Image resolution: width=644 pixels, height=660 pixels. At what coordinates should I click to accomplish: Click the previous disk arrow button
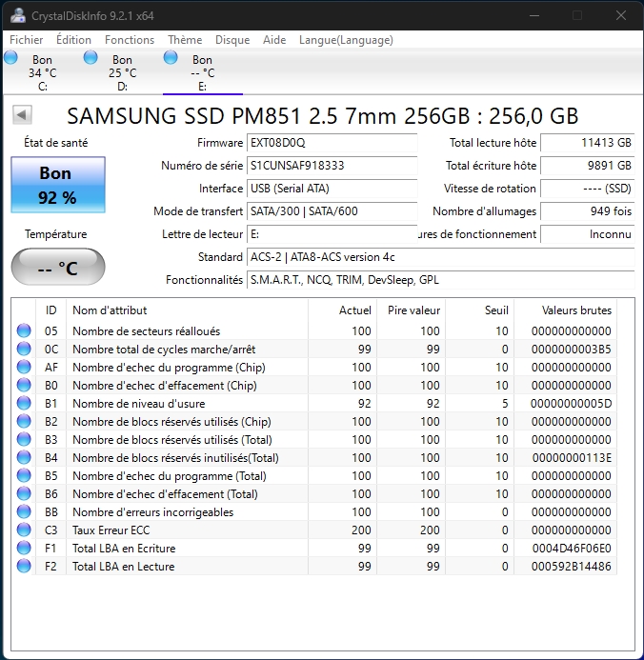click(22, 115)
